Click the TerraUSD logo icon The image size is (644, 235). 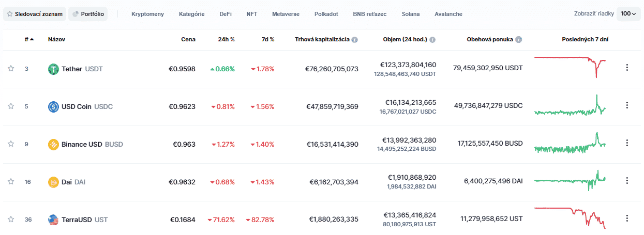(x=53, y=220)
